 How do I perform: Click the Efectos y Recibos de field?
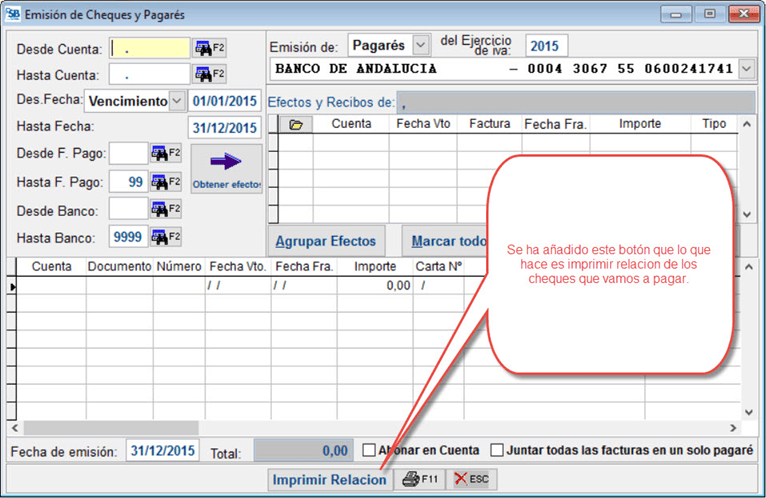pyautogui.click(x=575, y=102)
